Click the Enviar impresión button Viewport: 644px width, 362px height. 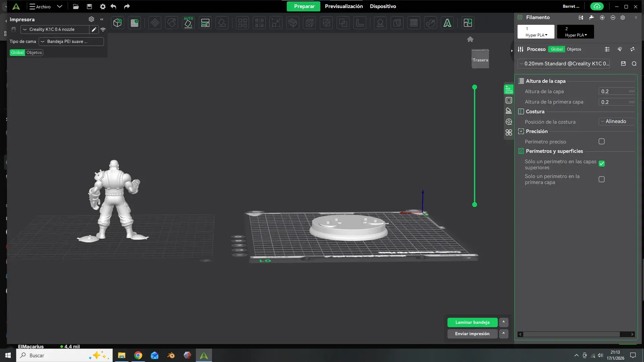click(472, 334)
